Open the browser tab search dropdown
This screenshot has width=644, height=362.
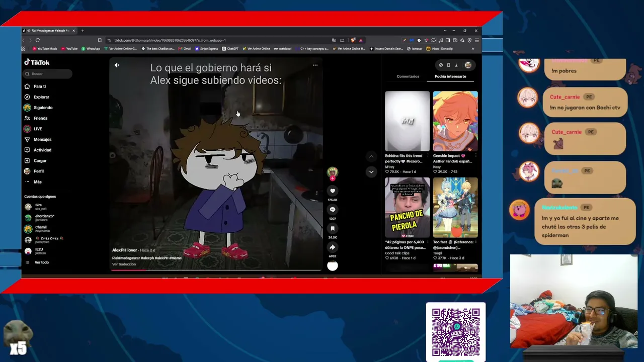[445, 31]
